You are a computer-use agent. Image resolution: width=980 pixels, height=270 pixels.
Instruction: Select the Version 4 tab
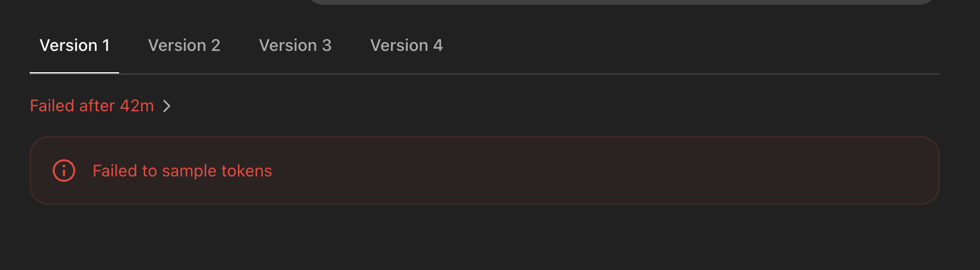coord(406,46)
